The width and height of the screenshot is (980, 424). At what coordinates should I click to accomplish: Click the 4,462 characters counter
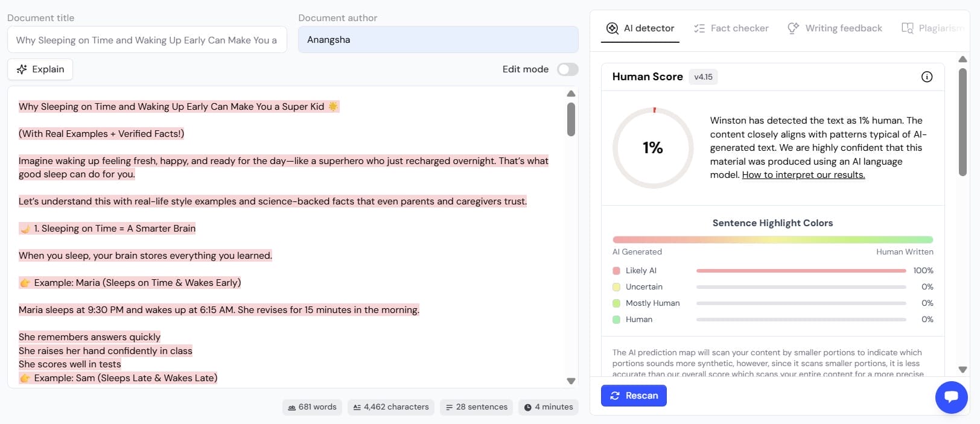(390, 407)
